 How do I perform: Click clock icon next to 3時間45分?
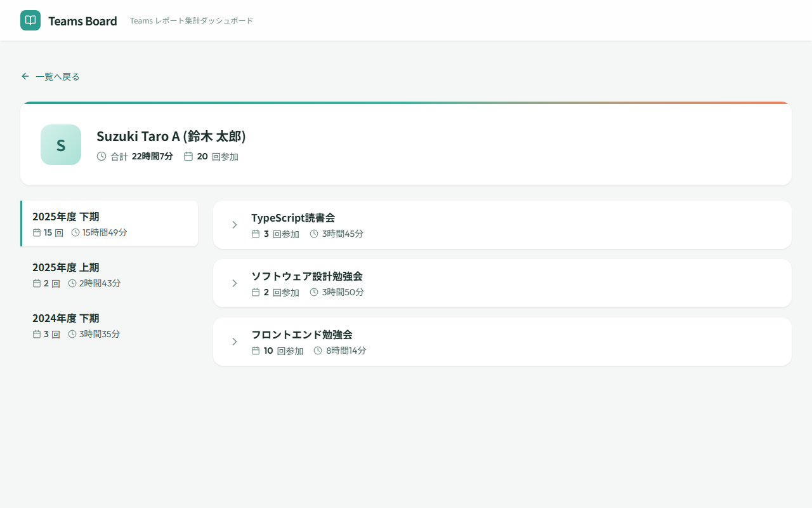[x=314, y=234]
